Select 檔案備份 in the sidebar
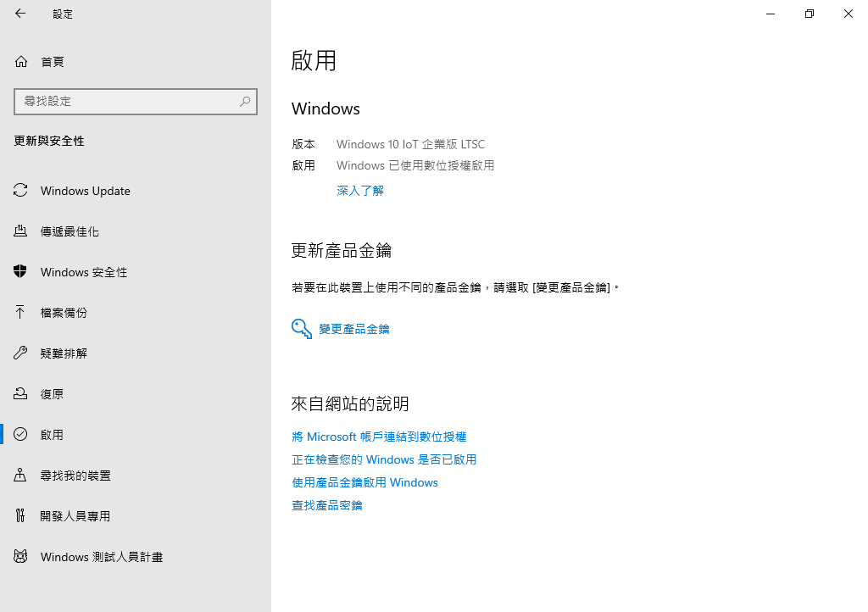This screenshot has height=612, width=868. (x=136, y=313)
